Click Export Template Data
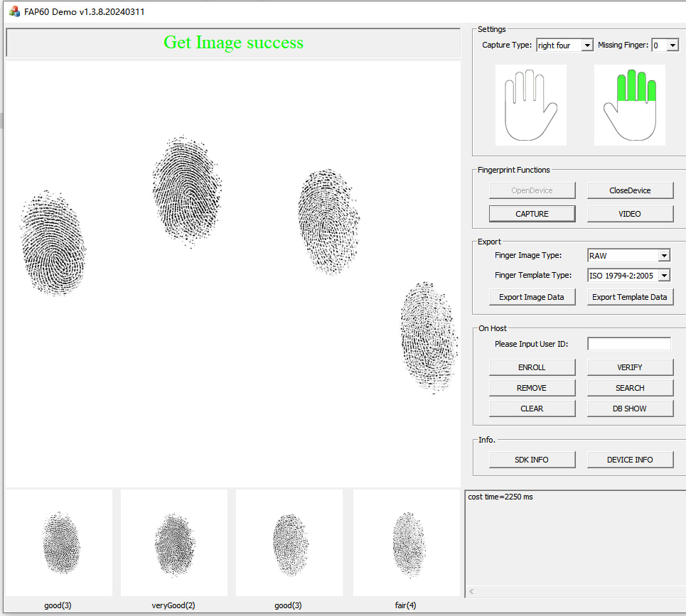 click(x=630, y=297)
